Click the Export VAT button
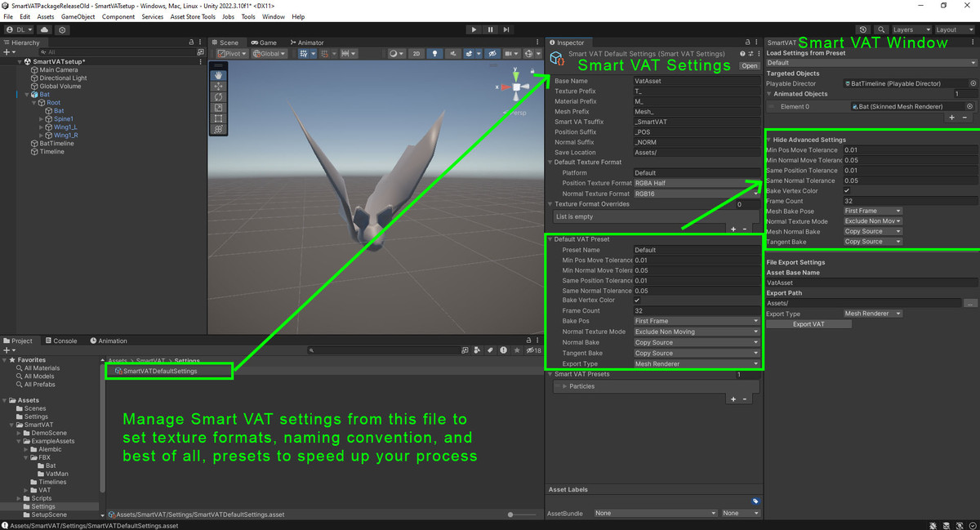 808,324
